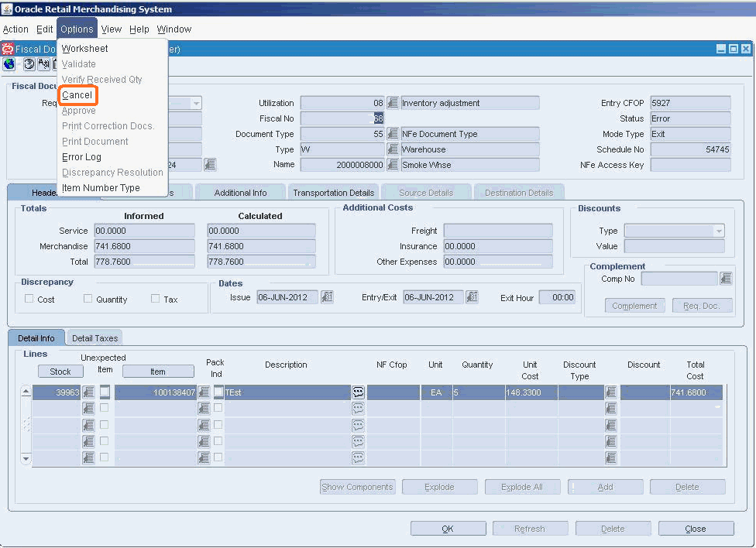The height and width of the screenshot is (548, 756).
Task: Open discount type lookup on second line
Action: tap(611, 409)
